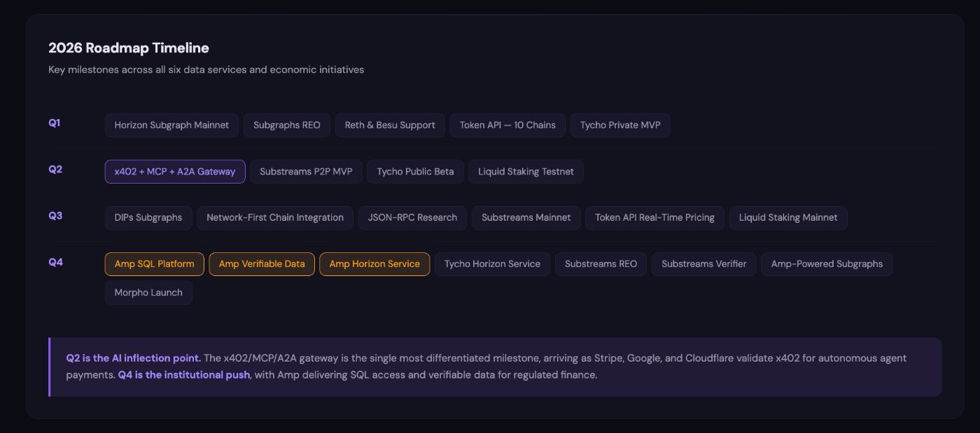Select Amp Verifiable Data milestone
Screen dimensions: 980x433
coord(262,264)
